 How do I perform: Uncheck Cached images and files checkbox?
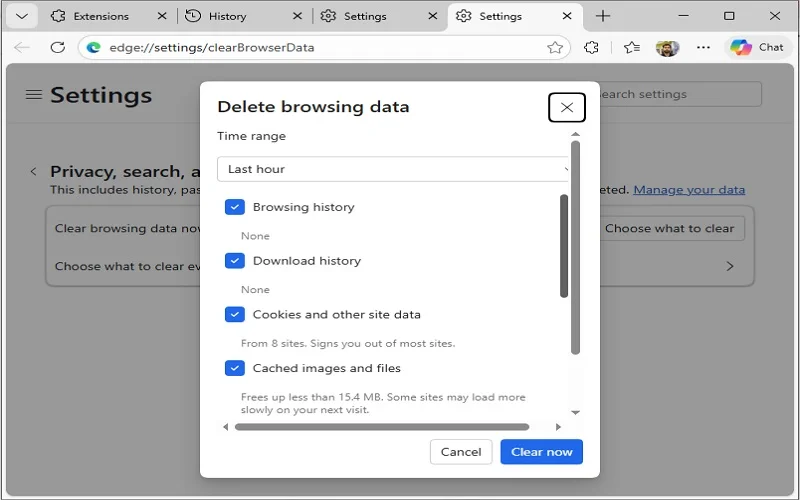pyautogui.click(x=235, y=368)
